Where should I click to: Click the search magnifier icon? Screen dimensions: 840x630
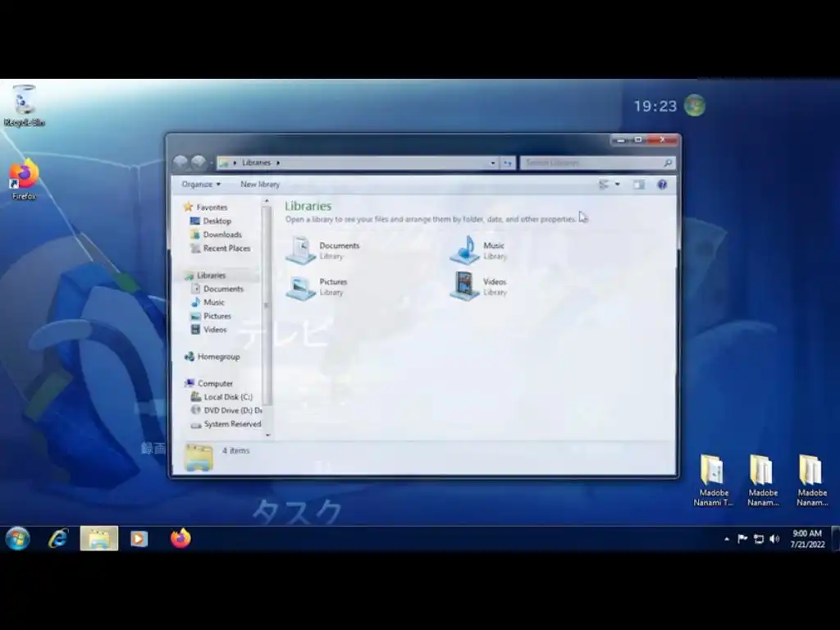click(x=668, y=163)
